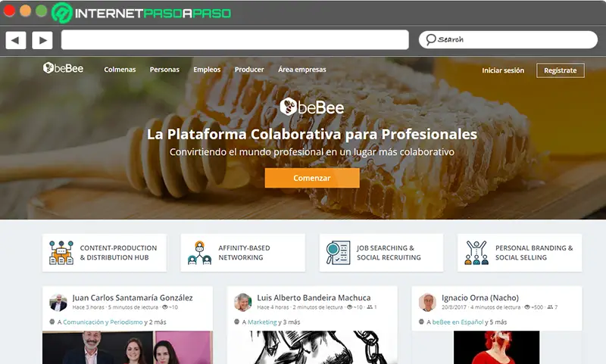Click the browser forward arrow button
The image size is (606, 364).
point(42,40)
